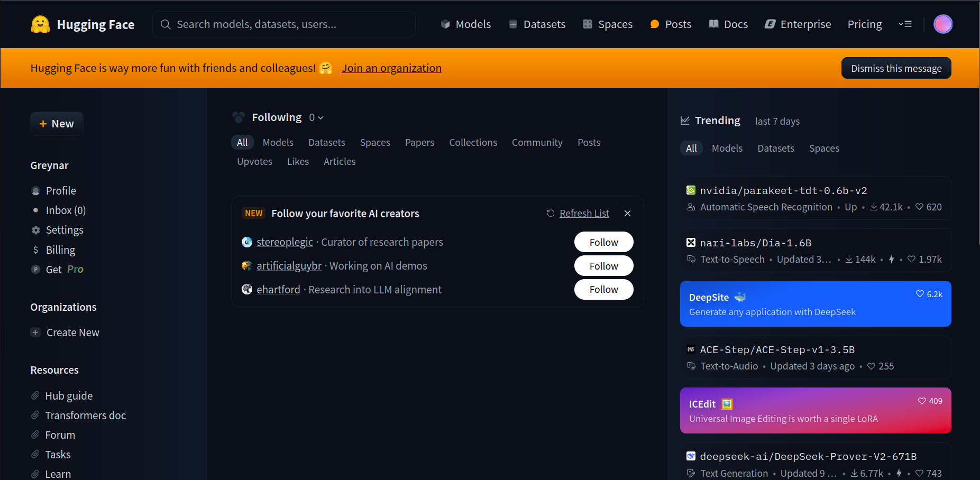Click the Trending chart icon
980x480 pixels.
[685, 121]
